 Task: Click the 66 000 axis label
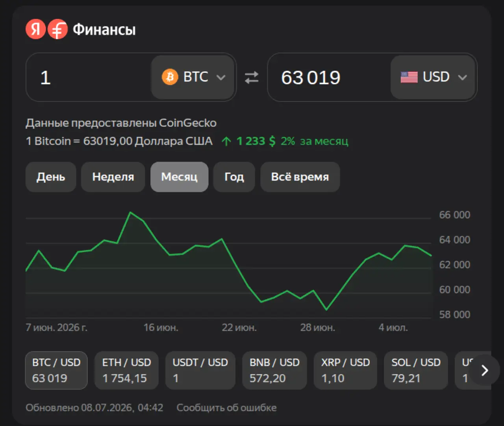pyautogui.click(x=454, y=215)
